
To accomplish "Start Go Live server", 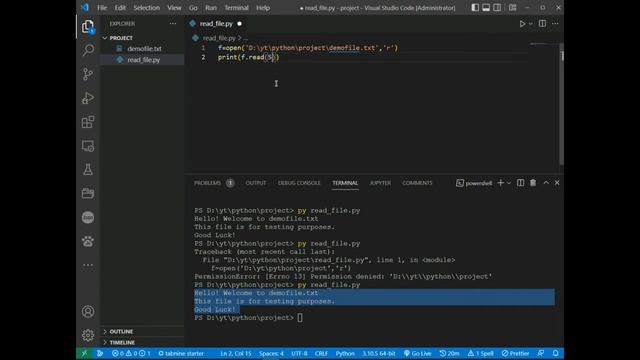I will tap(417, 353).
